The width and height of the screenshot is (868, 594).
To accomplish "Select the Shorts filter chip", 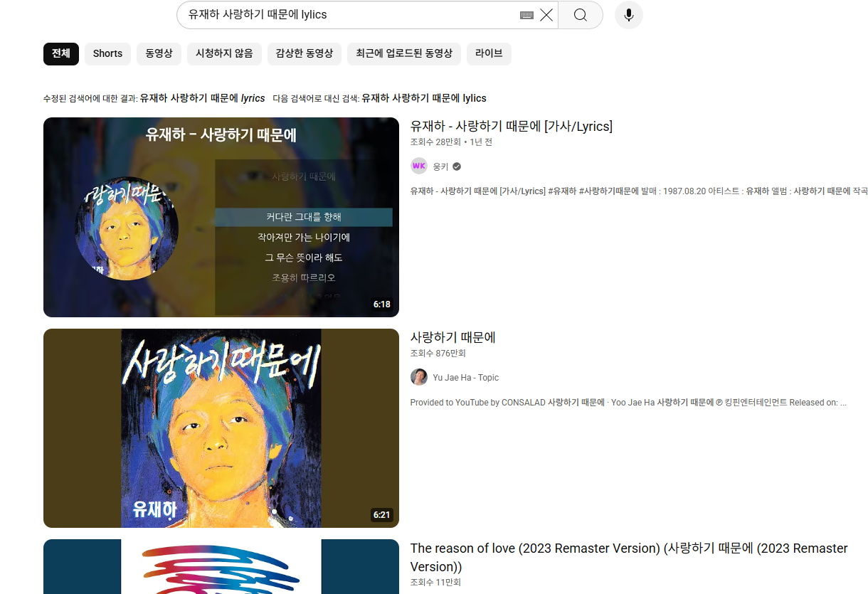I will (107, 53).
